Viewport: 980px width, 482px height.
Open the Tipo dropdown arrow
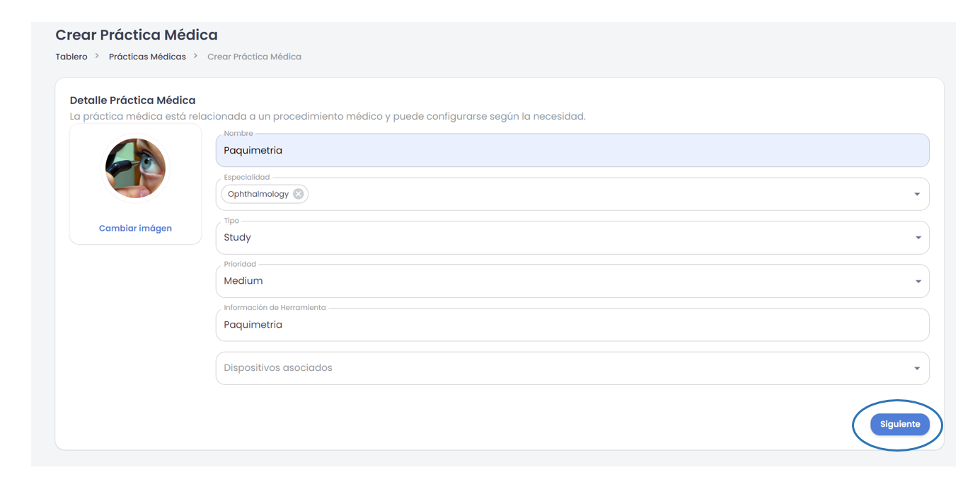(x=918, y=238)
